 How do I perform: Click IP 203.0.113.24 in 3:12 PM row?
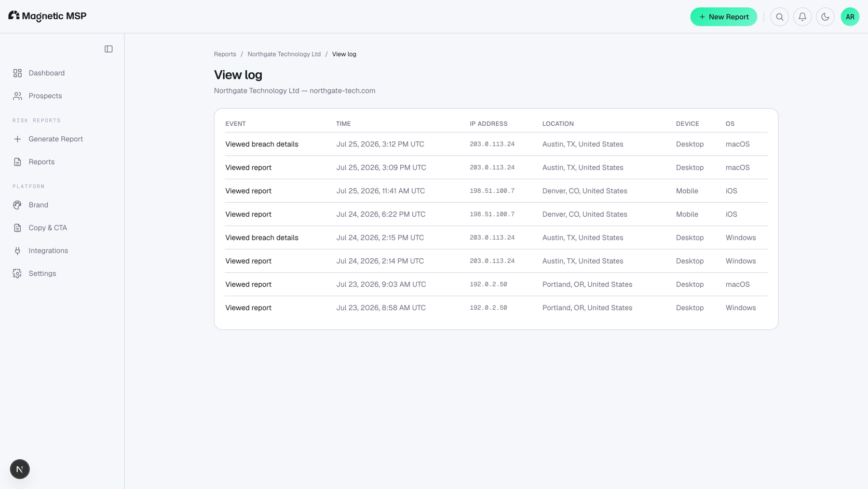(492, 144)
